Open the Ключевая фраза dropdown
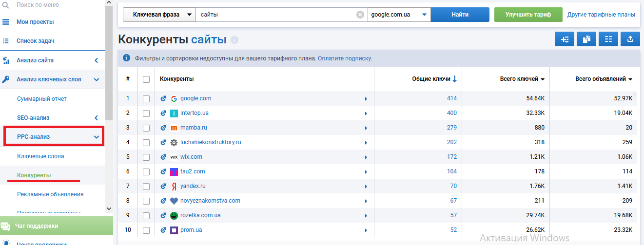Image resolution: width=644 pixels, height=245 pixels. [159, 15]
